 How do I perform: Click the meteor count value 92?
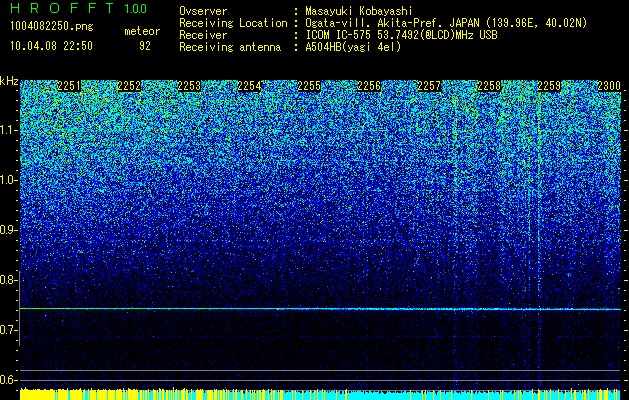(145, 46)
